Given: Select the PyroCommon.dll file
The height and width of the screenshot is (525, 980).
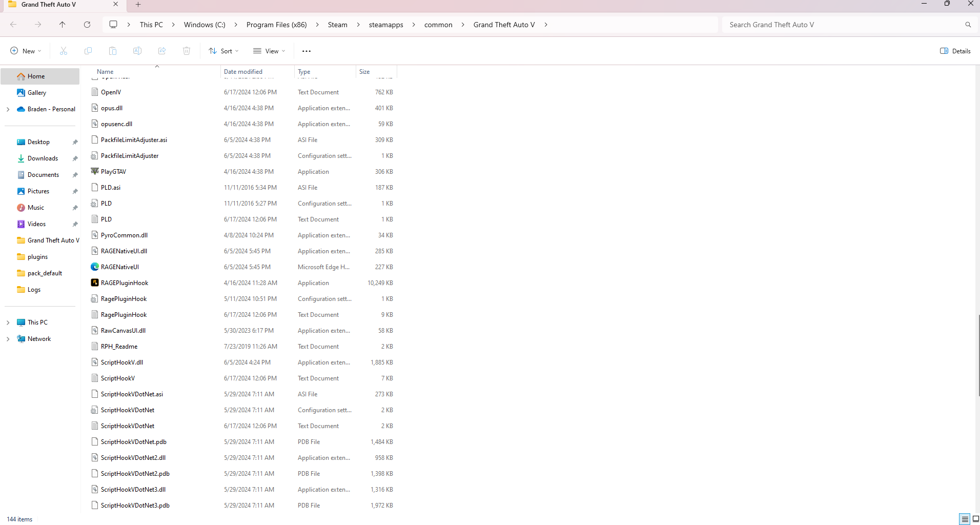Looking at the screenshot, I should 124,235.
